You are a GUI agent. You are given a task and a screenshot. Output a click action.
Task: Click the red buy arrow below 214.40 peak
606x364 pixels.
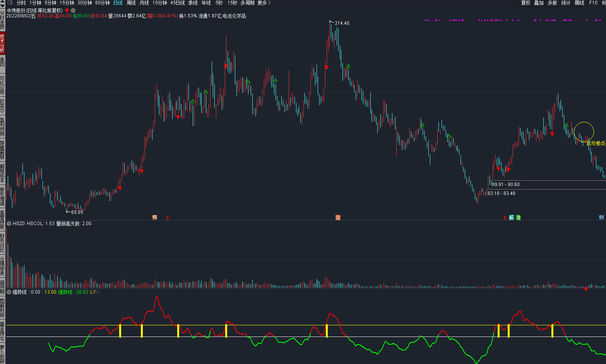tap(326, 67)
